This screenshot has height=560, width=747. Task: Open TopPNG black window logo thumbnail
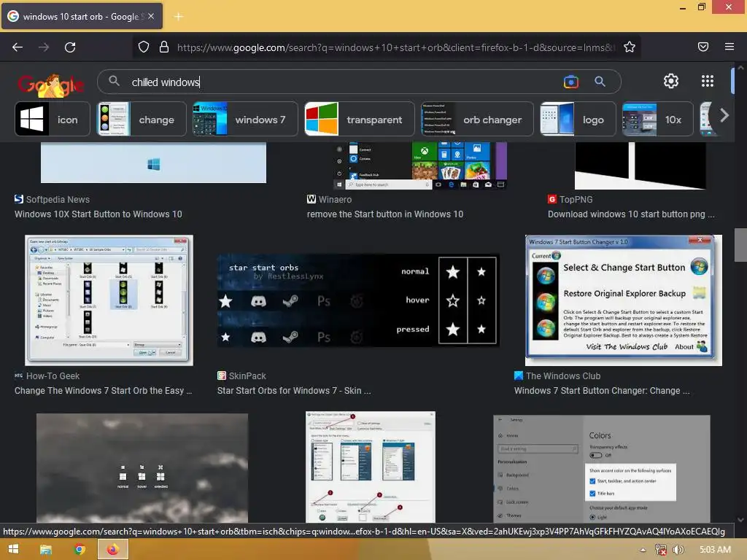coord(640,166)
